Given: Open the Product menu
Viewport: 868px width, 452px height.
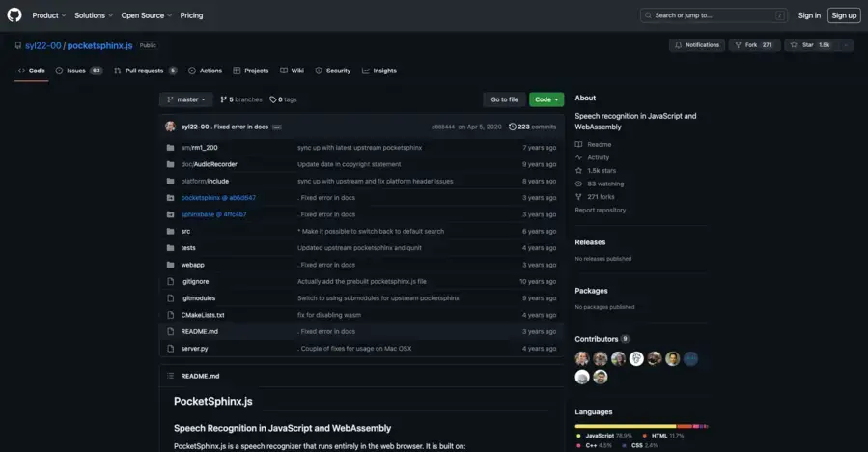Looking at the screenshot, I should (48, 15).
